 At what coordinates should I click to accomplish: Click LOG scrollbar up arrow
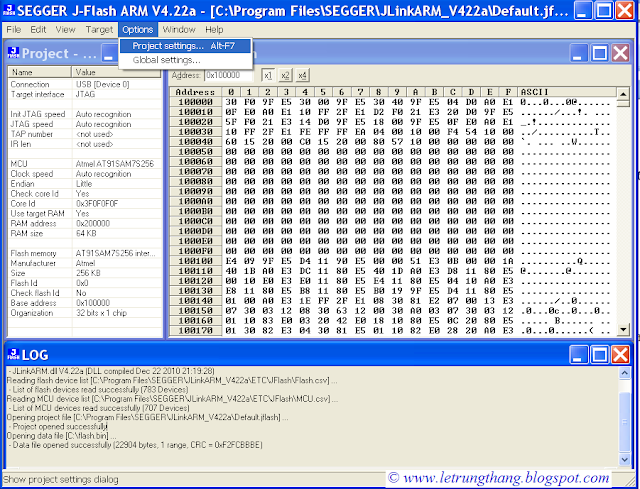point(624,372)
